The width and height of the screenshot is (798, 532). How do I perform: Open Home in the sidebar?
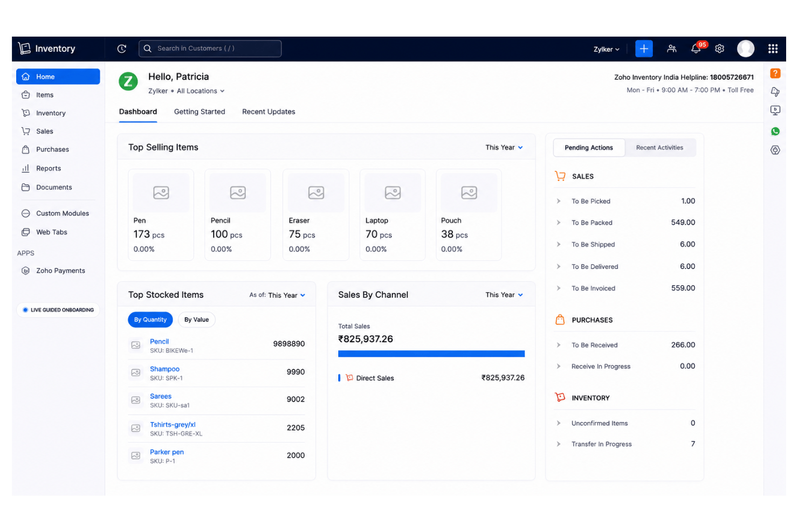58,77
